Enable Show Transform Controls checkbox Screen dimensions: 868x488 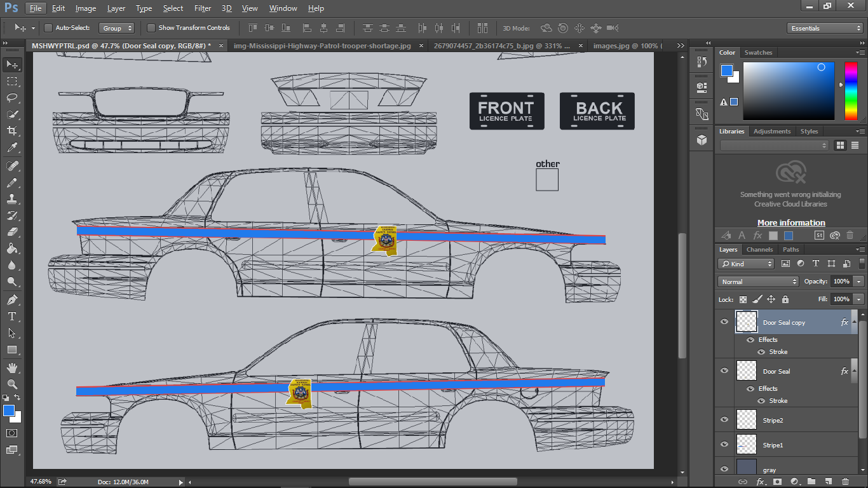(151, 28)
